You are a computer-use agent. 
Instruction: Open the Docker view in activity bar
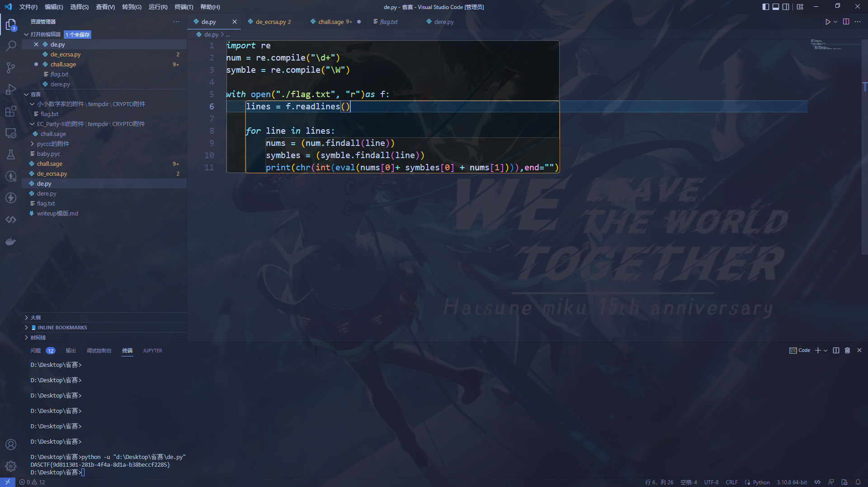click(11, 241)
